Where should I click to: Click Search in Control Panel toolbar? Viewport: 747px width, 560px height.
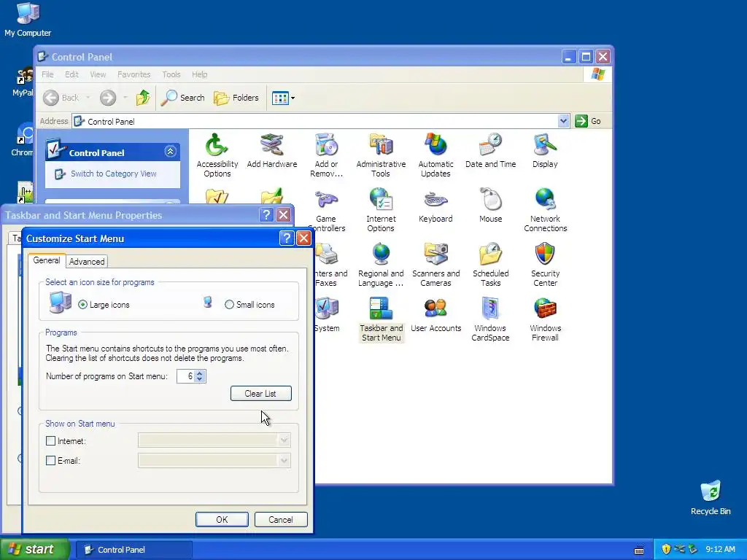pos(183,98)
